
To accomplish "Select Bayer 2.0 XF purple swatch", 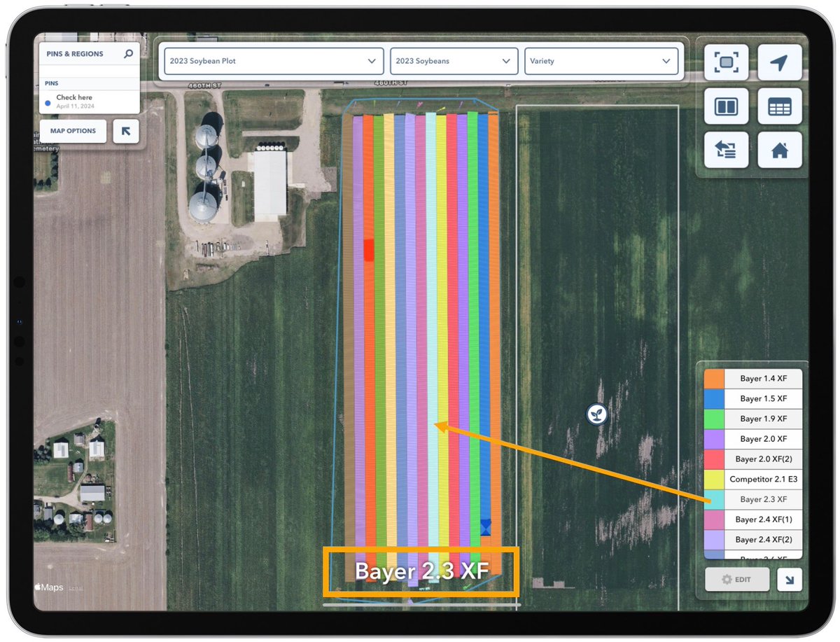I will point(714,439).
